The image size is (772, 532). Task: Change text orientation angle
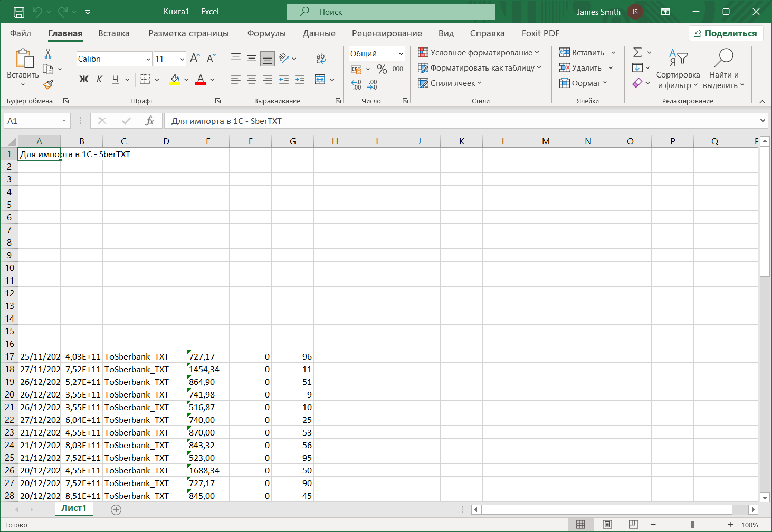284,59
